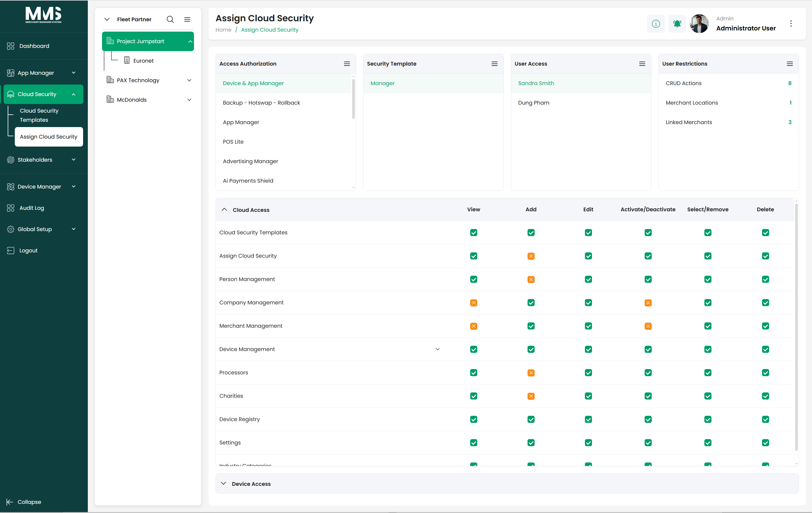Expand the App Manager sidebar chevron

click(74, 73)
